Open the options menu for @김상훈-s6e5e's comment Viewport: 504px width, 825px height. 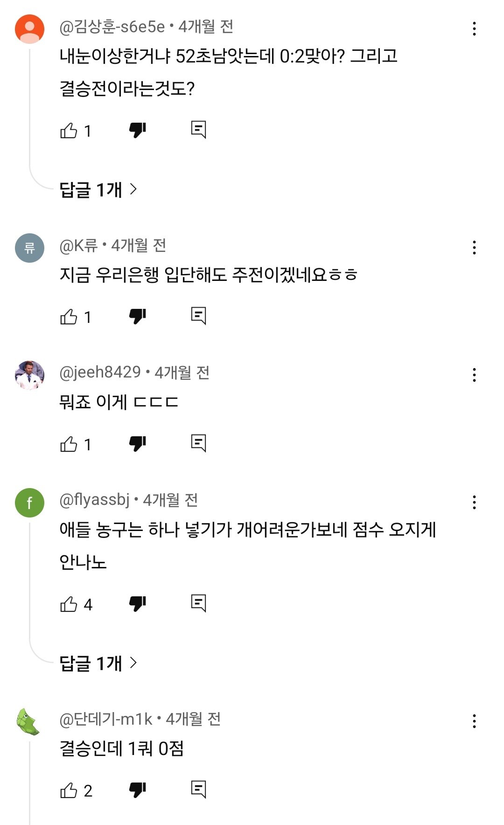474,29
